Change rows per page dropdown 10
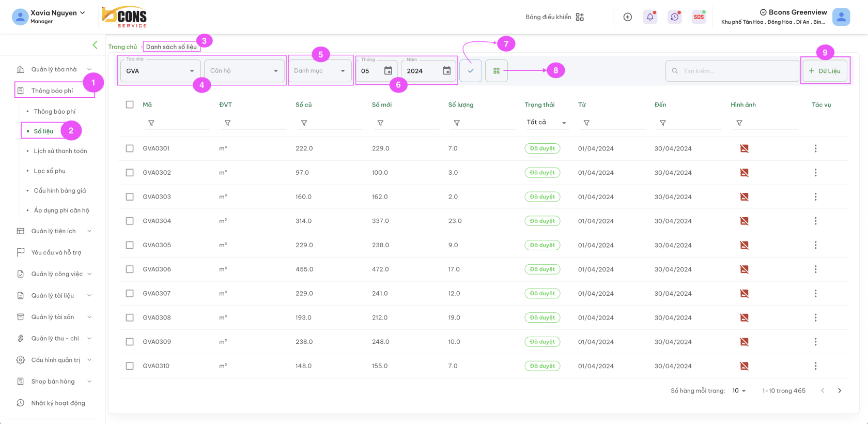868x424 pixels. tap(739, 391)
